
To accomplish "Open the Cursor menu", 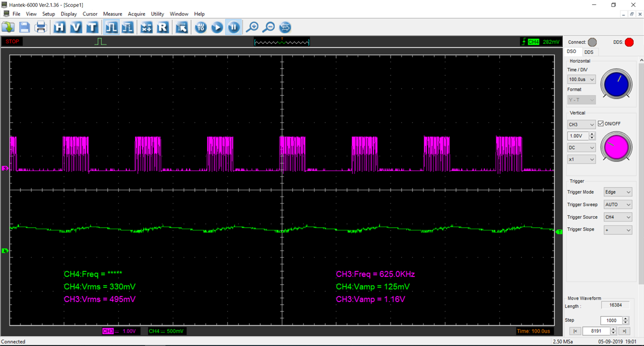I will 90,14.
